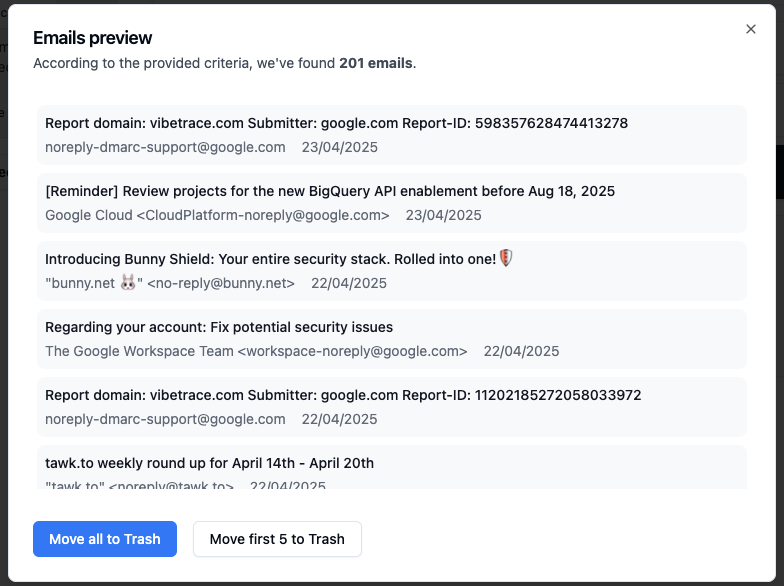Viewport: 784px width, 586px height.
Task: Click the 22/04/2025 date on Workspace email
Action: coord(521,351)
